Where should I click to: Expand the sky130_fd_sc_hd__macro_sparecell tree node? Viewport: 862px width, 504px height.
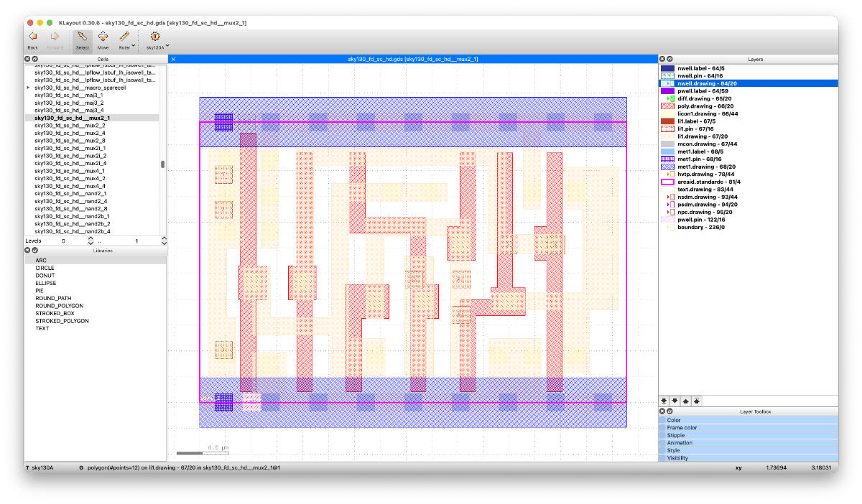(x=28, y=88)
